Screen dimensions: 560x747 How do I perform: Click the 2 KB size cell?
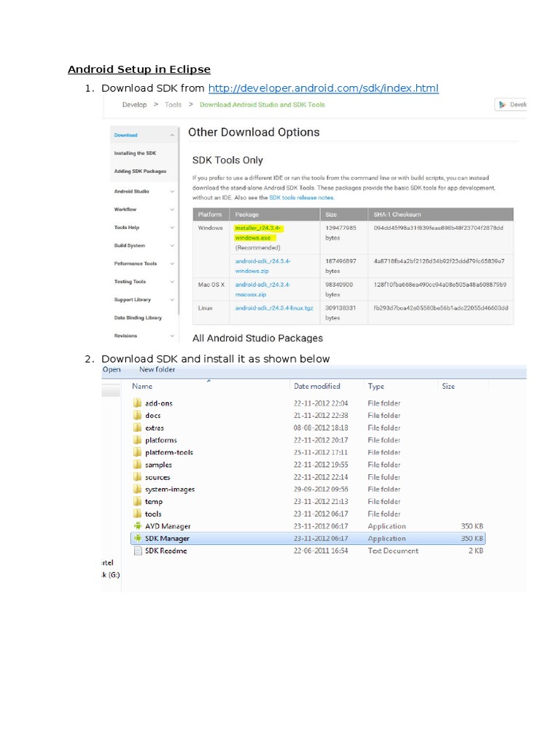475,551
